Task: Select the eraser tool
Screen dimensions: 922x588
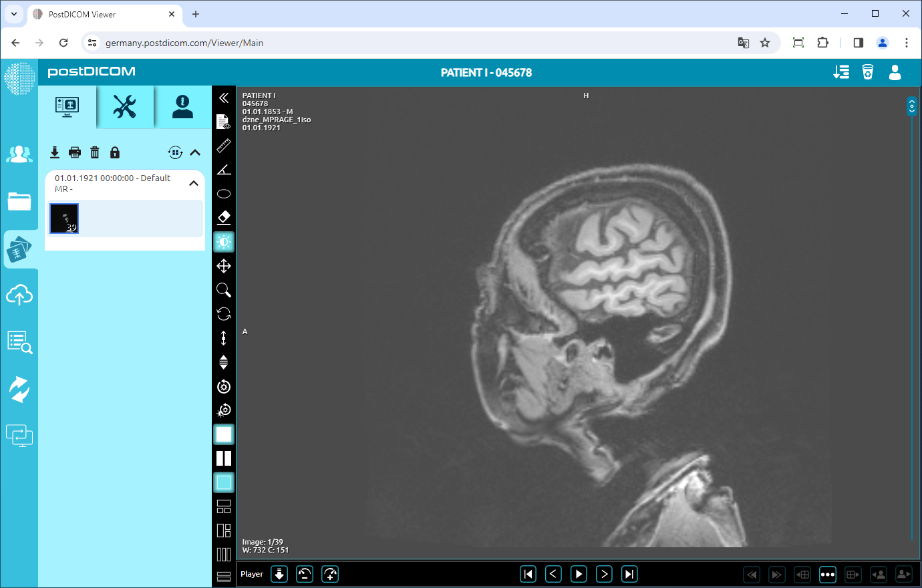Action: [x=224, y=217]
